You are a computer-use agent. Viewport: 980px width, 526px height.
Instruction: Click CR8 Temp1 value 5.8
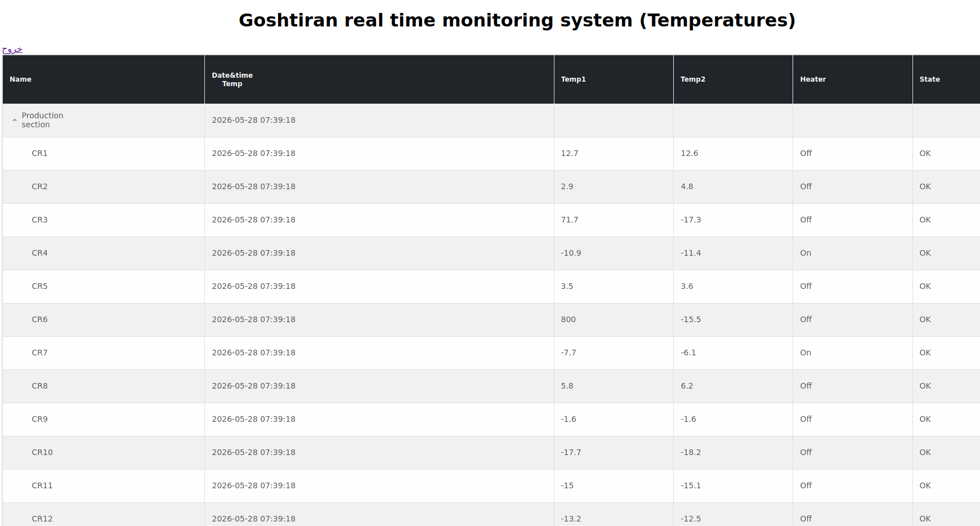pyautogui.click(x=567, y=386)
